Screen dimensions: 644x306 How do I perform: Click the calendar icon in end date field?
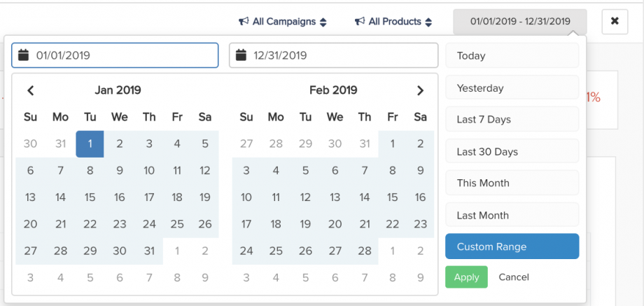(241, 55)
